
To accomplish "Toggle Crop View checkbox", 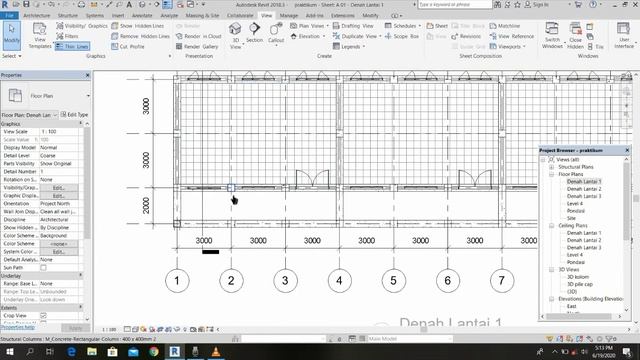I will (43, 316).
